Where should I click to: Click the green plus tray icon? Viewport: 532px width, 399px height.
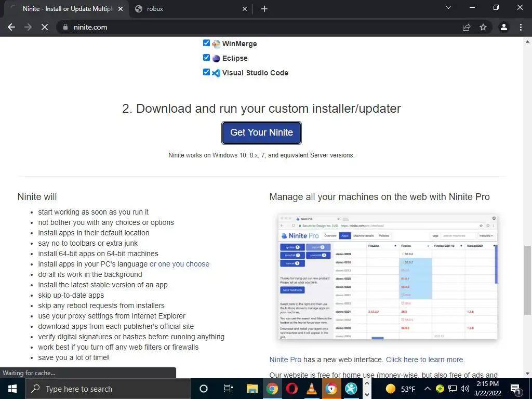click(440, 389)
